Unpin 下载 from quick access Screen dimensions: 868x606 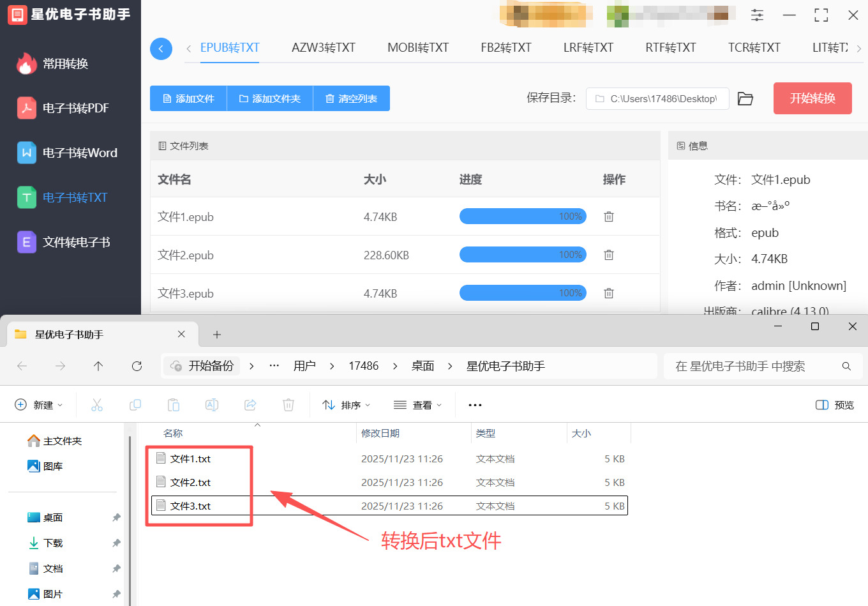(116, 542)
